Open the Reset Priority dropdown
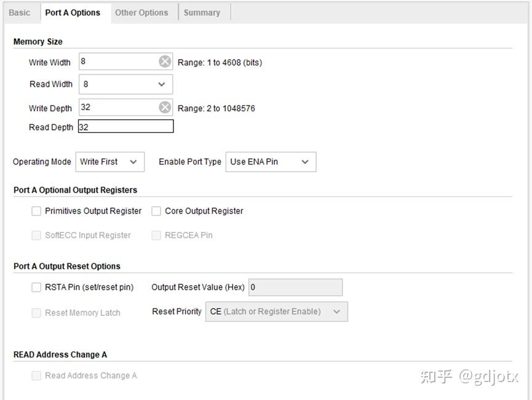Screen dimensions: 532x400 tap(276, 311)
